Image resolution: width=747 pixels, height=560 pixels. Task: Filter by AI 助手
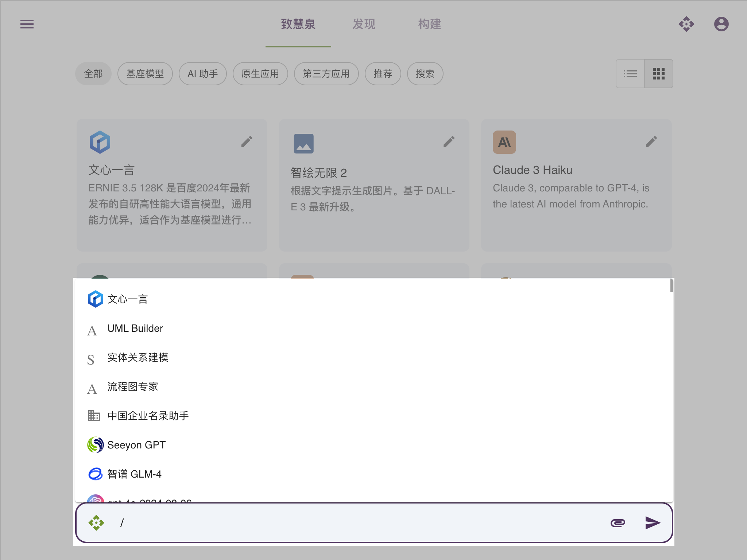[x=203, y=74]
